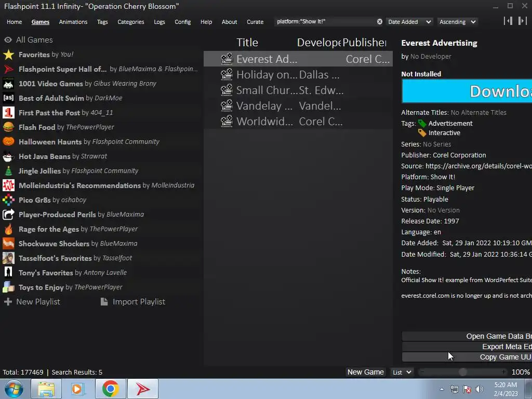Sort by the Title column header
Viewport: 532px width, 399px height.
[x=247, y=43]
